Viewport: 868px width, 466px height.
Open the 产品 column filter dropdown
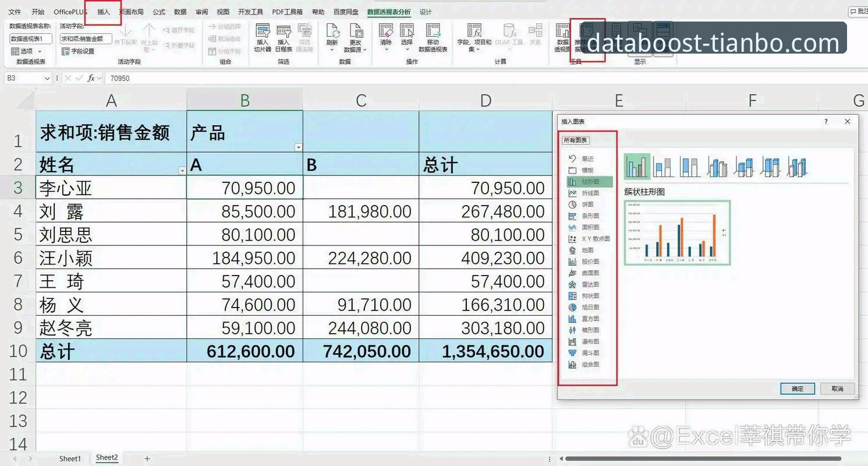298,147
